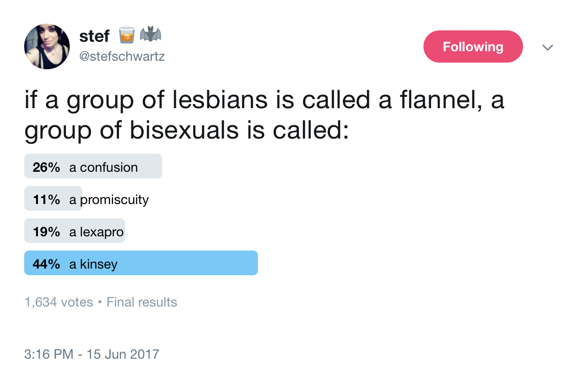Select the 19% a lexapro poll bar
The height and width of the screenshot is (372, 588).
tap(74, 231)
